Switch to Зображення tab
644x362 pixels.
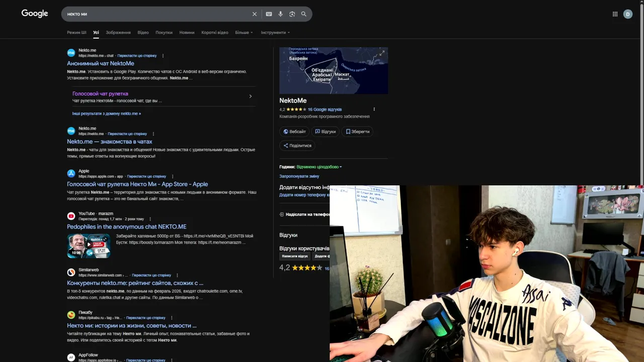tap(118, 33)
